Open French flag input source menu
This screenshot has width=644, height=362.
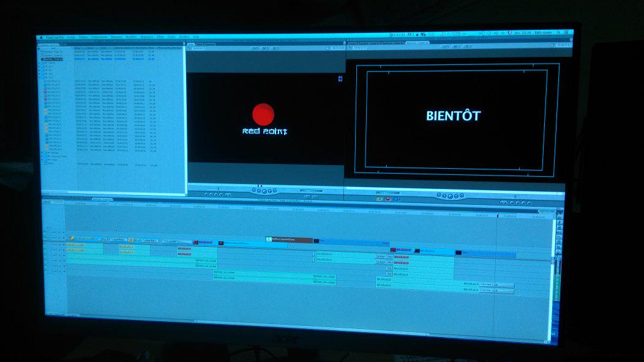point(511,32)
